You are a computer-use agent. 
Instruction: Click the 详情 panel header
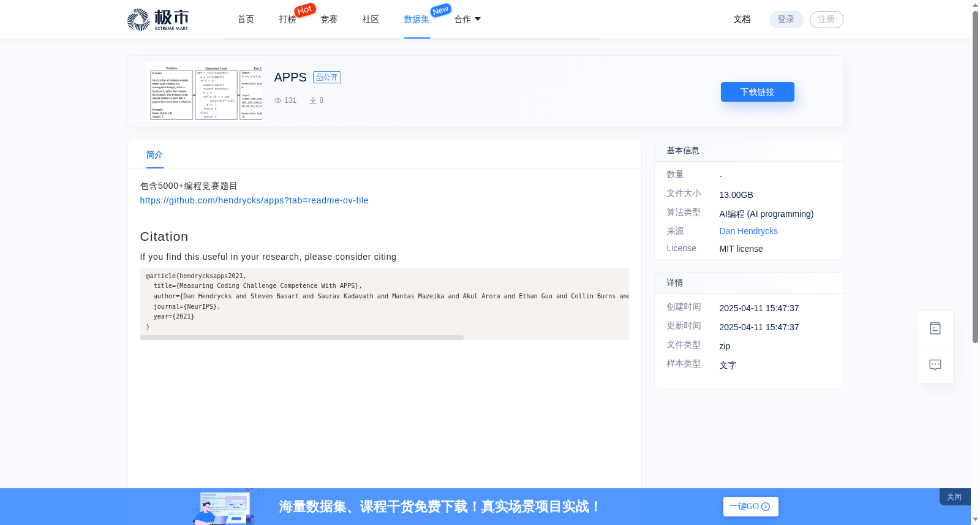tap(748, 283)
